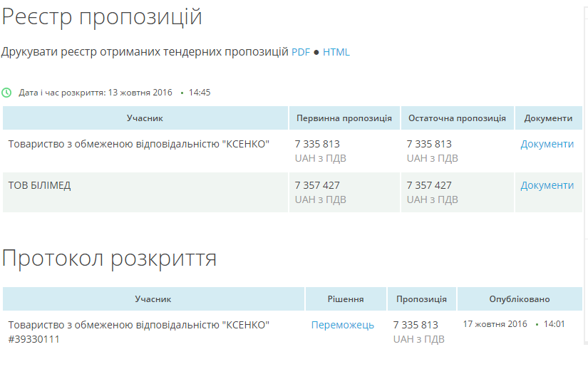Open Документи link for ТОВ БІЛІМЕД

point(547,185)
